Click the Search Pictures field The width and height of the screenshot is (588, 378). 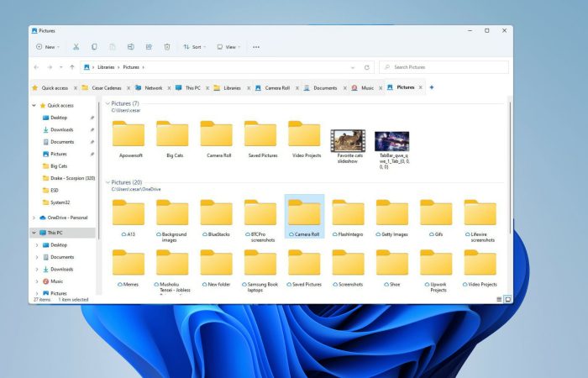click(x=444, y=67)
